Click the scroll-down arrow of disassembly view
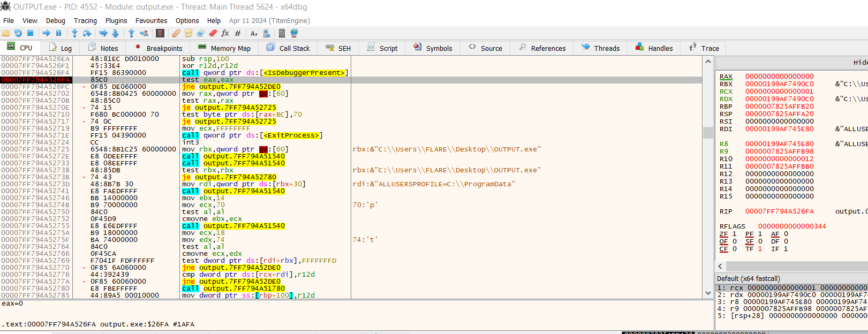The image size is (868, 334). [x=708, y=293]
